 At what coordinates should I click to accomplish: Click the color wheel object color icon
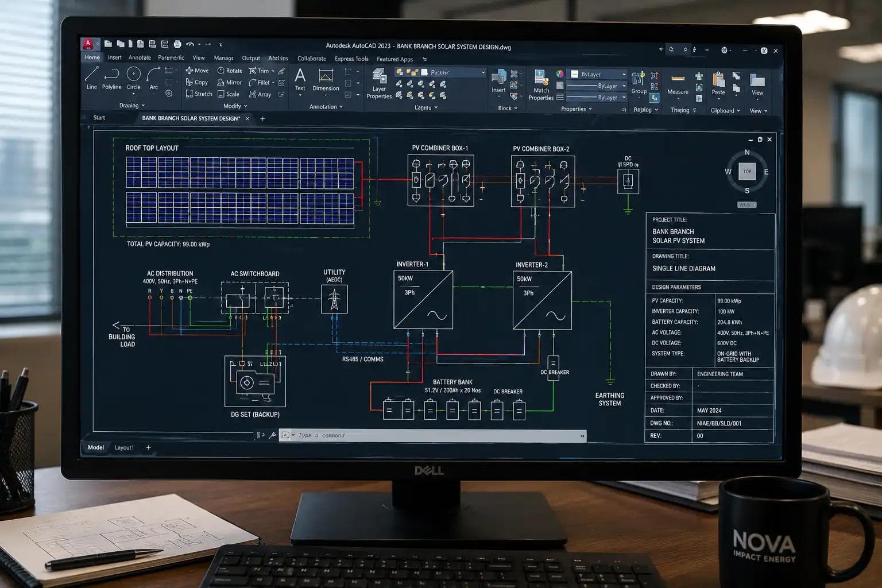tap(560, 74)
